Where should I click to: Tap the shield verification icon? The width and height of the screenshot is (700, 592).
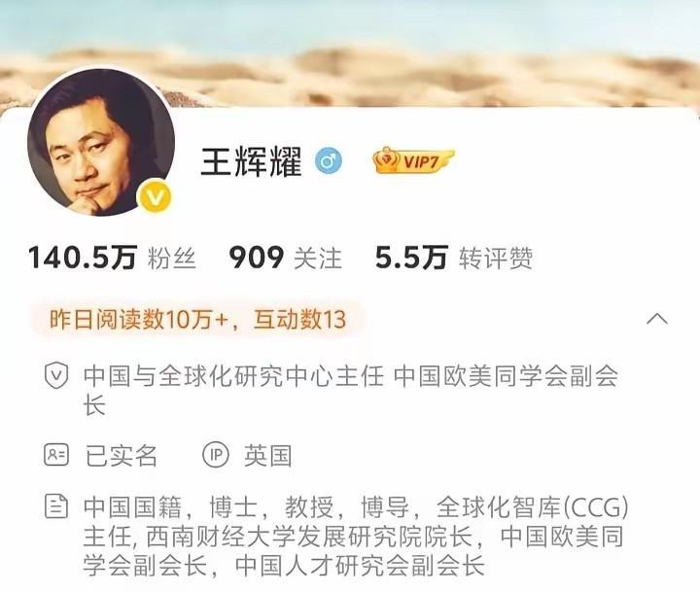click(56, 375)
